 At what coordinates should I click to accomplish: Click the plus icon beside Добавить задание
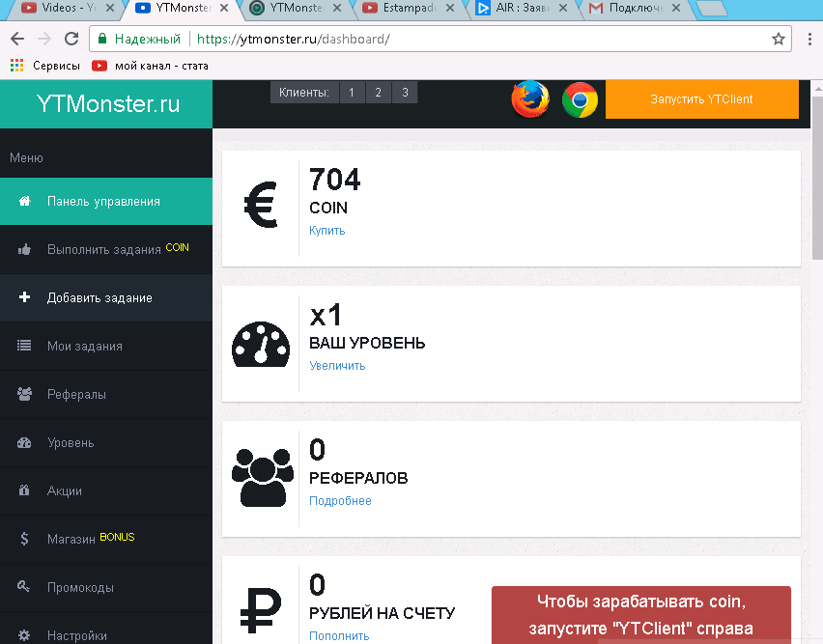pos(24,297)
